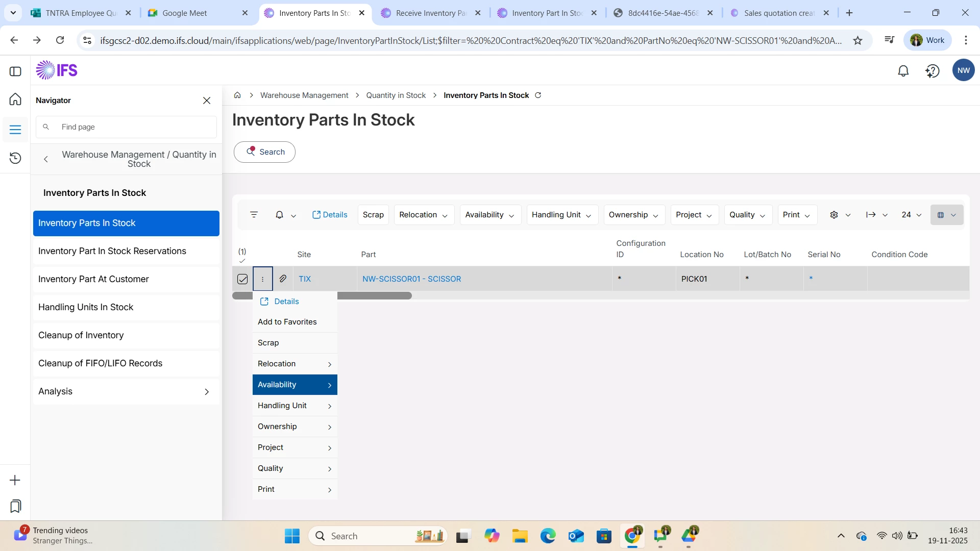Refresh page icon beside breadcrumb title

tap(538, 95)
